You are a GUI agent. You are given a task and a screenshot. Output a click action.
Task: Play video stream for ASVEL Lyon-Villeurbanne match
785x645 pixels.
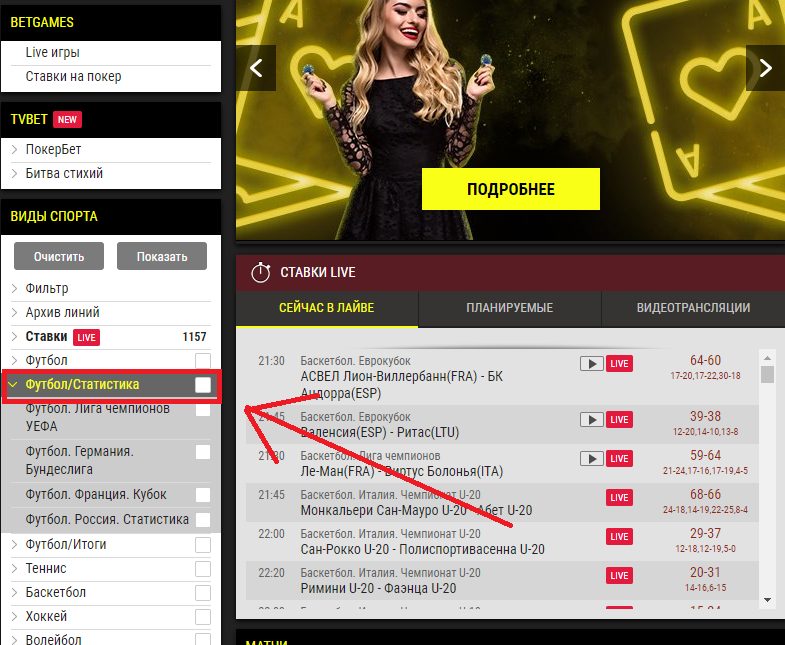[591, 364]
